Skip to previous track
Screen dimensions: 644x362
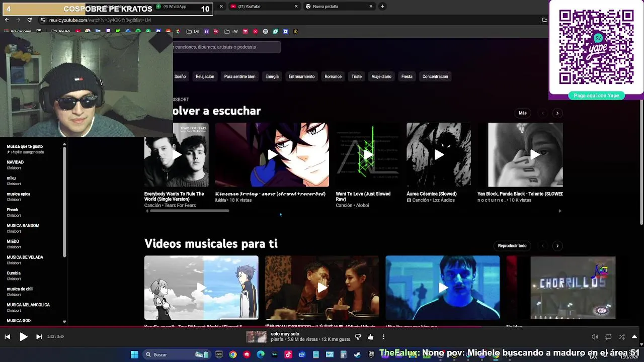(x=7, y=337)
